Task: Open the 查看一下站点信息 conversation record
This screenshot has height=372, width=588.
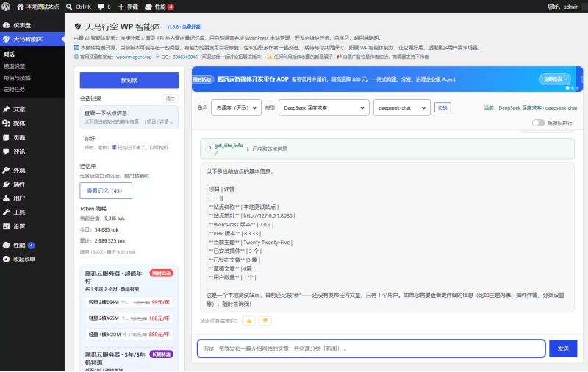Action: pos(129,117)
